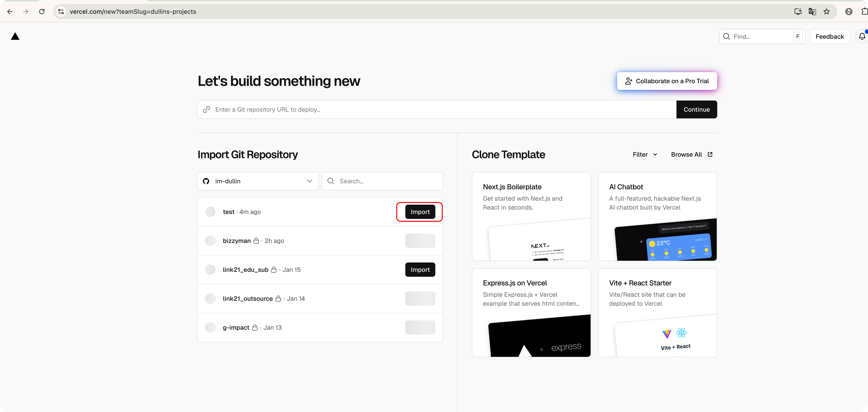
Task: Click lock icon next to bizzyman
Action: 256,240
